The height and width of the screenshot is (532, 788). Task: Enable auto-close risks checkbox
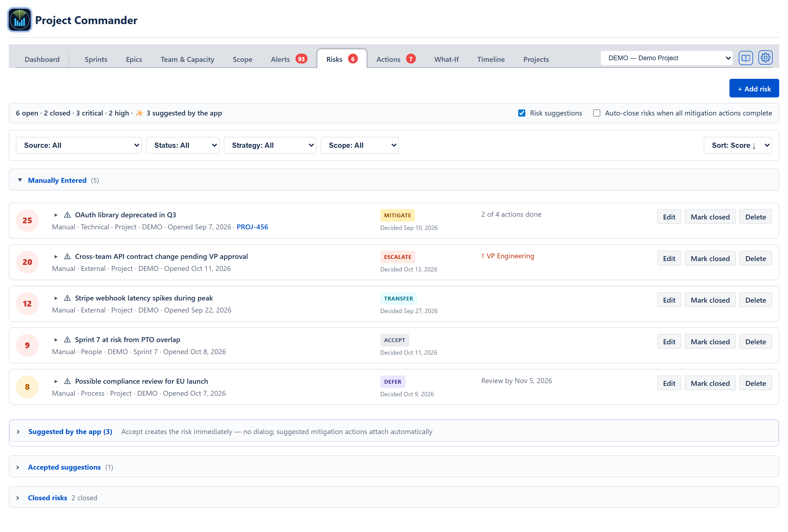point(596,113)
